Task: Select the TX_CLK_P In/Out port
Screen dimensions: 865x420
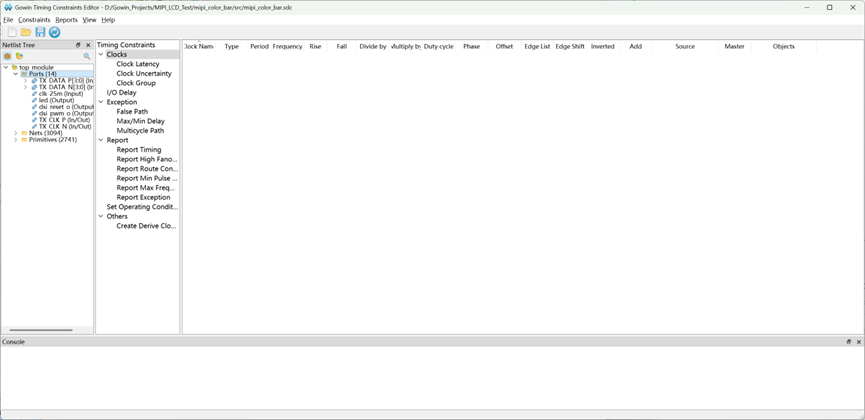Action: tap(65, 120)
